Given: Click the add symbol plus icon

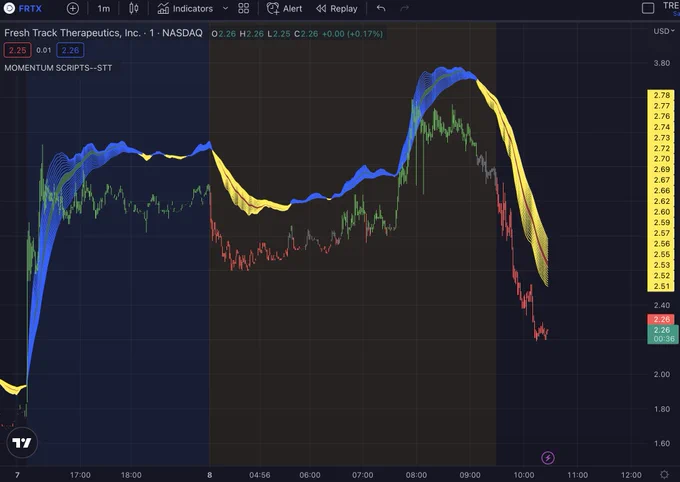Looking at the screenshot, I should (73, 8).
